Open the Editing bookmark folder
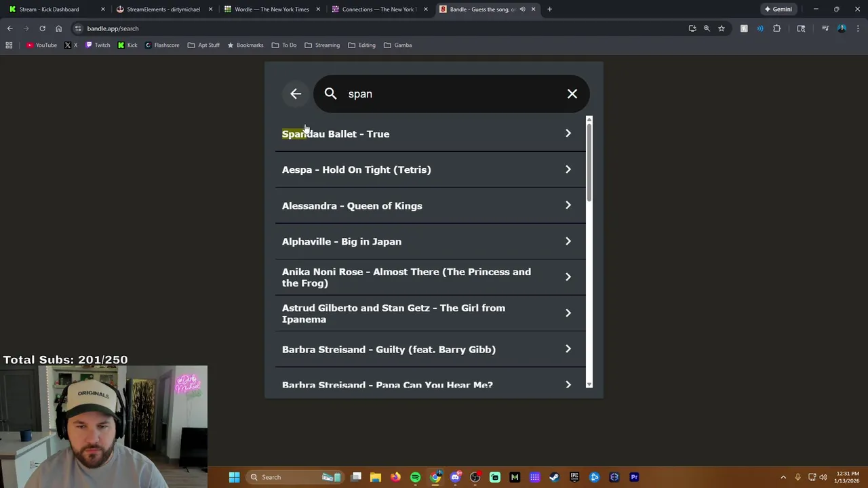 click(362, 45)
